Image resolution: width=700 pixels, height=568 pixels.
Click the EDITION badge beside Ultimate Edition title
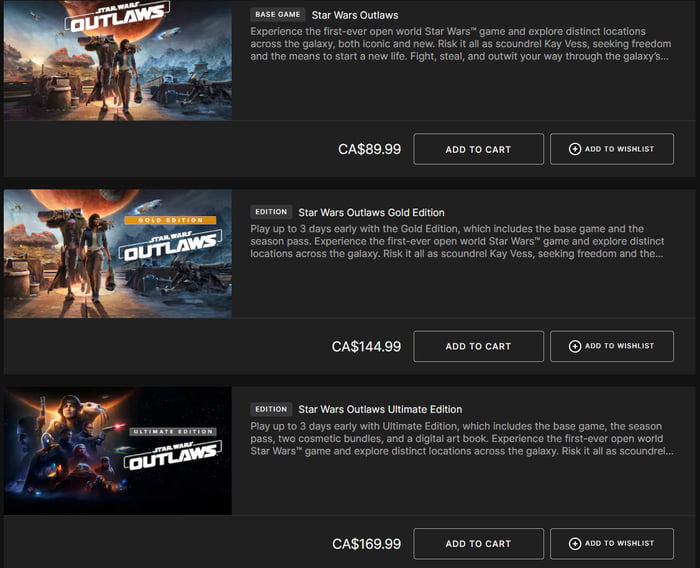click(x=271, y=409)
